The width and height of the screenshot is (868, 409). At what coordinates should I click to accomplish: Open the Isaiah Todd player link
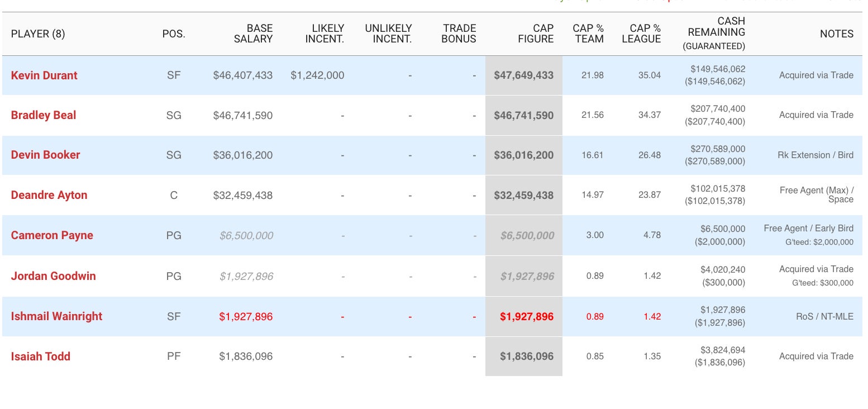click(x=41, y=356)
